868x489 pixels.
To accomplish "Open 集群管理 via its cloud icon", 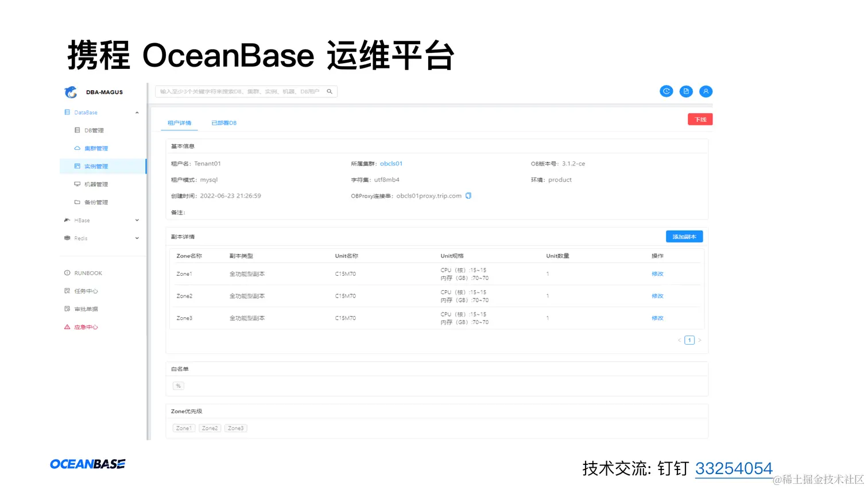I will click(x=77, y=148).
